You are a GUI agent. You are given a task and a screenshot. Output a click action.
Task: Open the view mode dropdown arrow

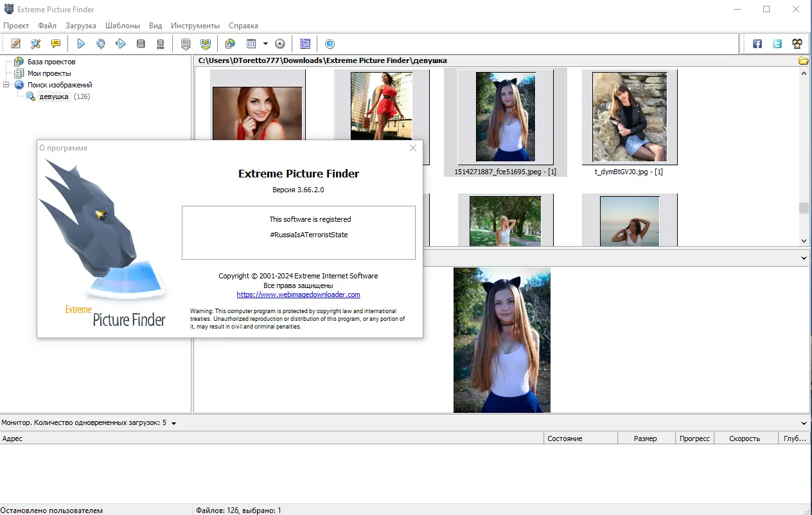point(265,44)
